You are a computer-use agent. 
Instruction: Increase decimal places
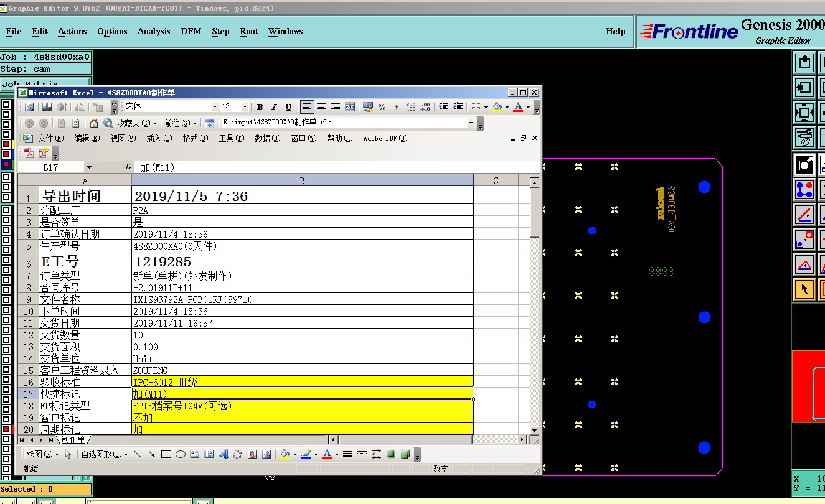pos(410,107)
